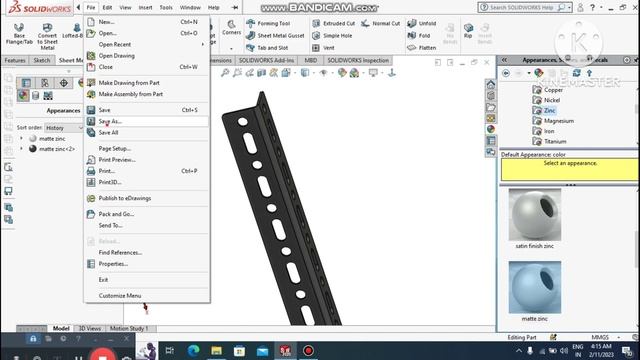The width and height of the screenshot is (640, 360).
Task: Open Properties from the File menu
Action: point(113,264)
